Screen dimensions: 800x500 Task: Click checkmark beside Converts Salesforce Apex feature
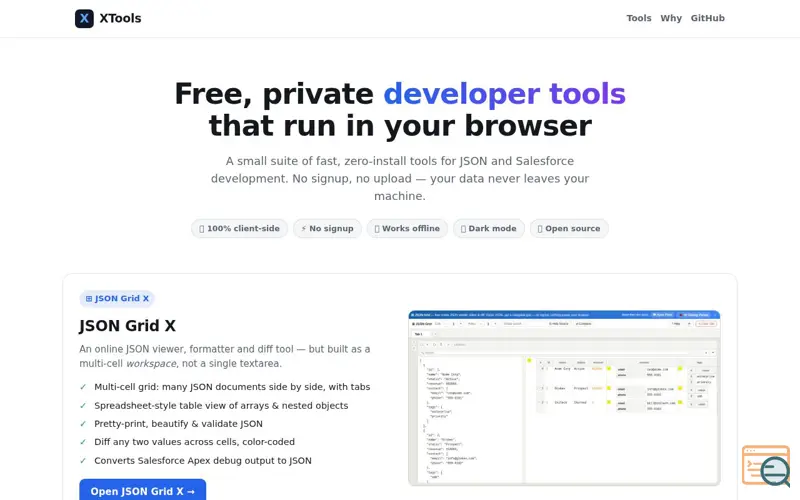pos(83,461)
